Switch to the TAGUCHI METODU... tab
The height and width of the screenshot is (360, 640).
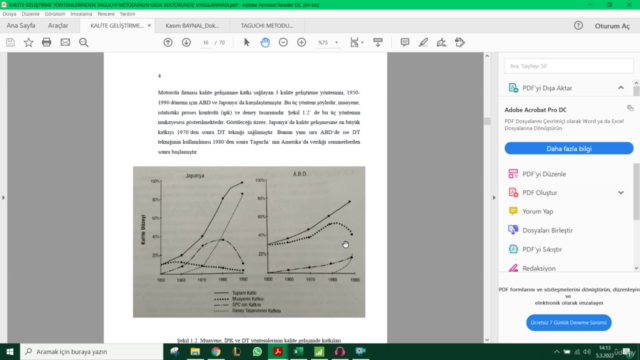[x=267, y=25]
